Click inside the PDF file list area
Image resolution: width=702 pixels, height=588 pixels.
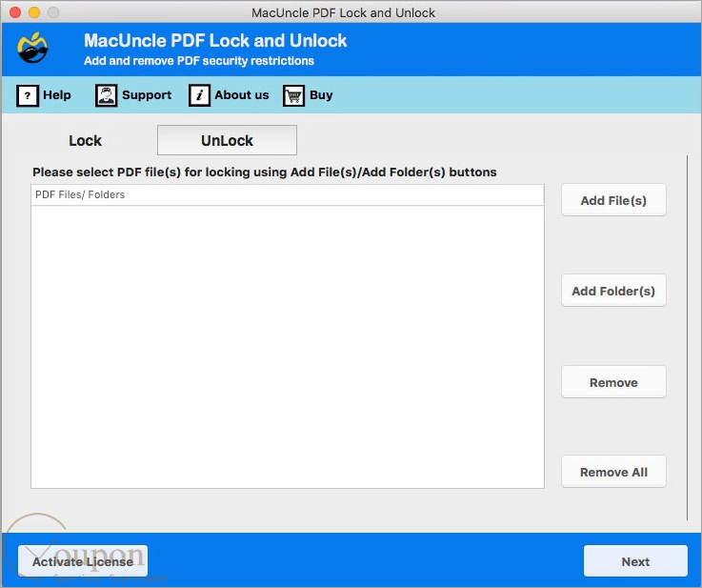pos(288,347)
